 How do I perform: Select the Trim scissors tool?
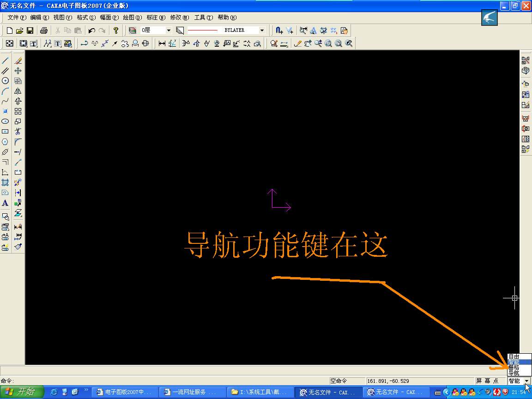pyautogui.click(x=18, y=132)
